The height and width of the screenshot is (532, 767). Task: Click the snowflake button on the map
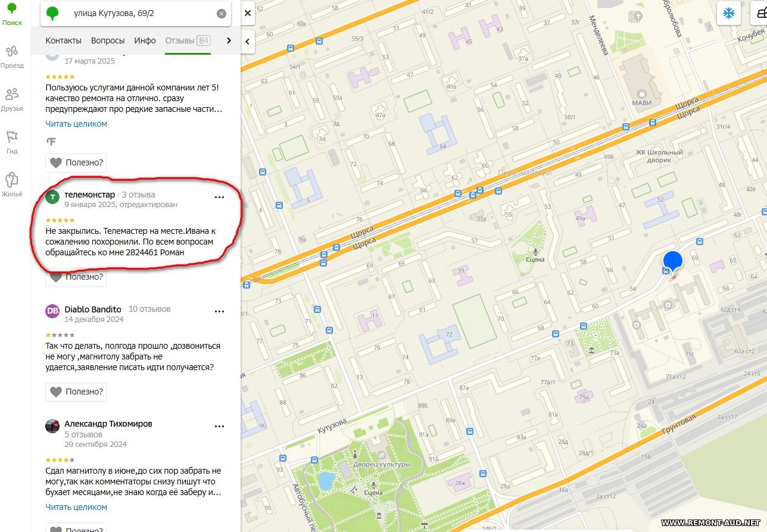point(728,14)
